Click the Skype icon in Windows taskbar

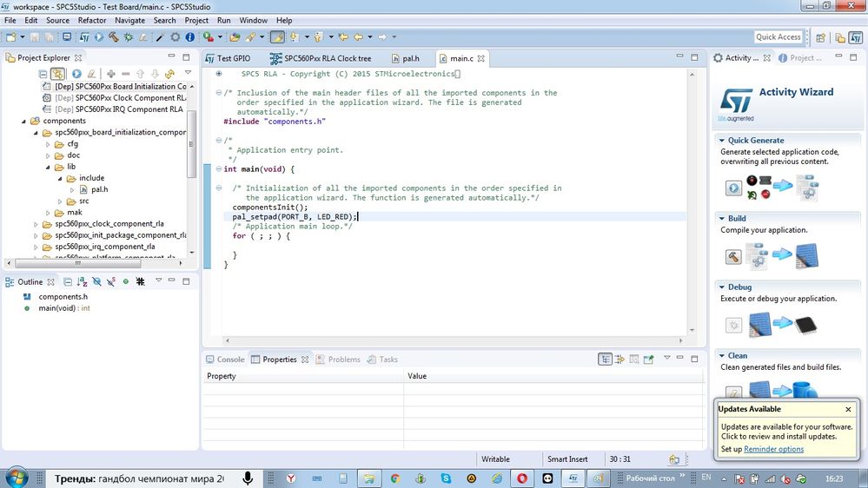pyautogui.click(x=446, y=478)
